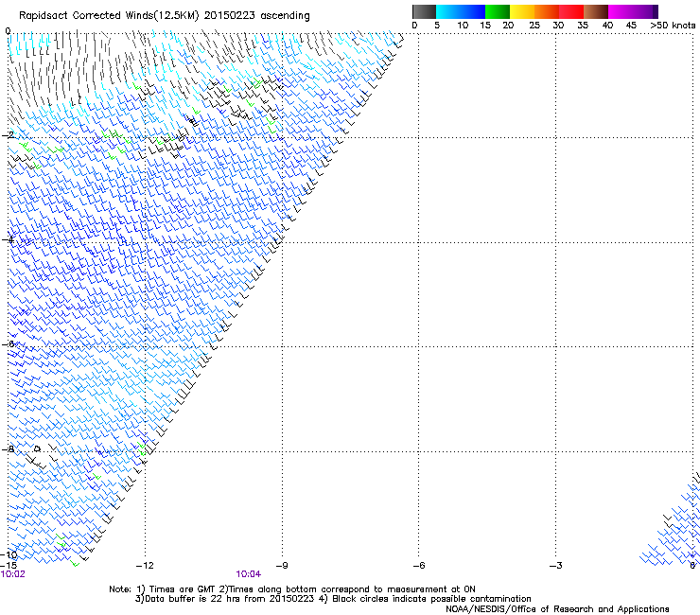This screenshot has height=615, width=700.
Task: Click the dark blue 10-15 knots legend swatch
Action: 473,11
